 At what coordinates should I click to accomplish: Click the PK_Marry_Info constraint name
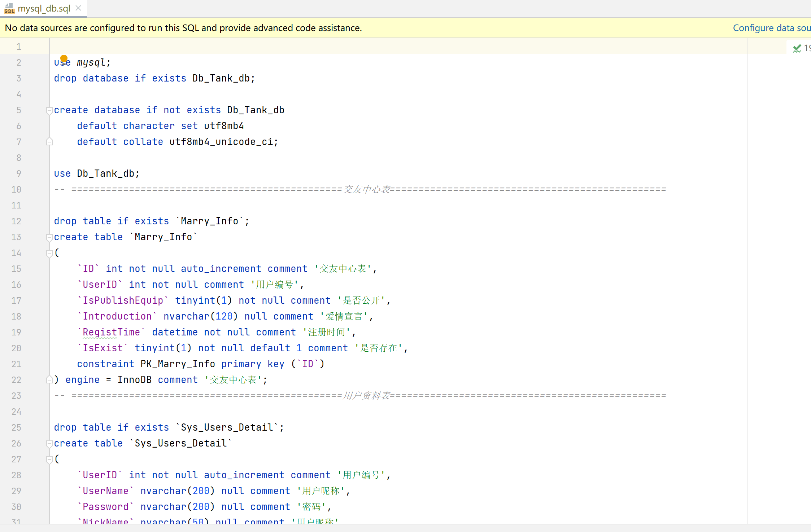pyautogui.click(x=178, y=364)
